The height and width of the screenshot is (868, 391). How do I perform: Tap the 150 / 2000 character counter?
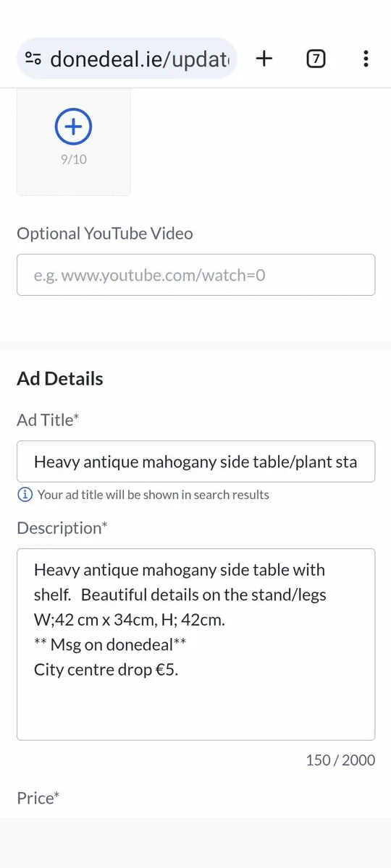coord(340,760)
